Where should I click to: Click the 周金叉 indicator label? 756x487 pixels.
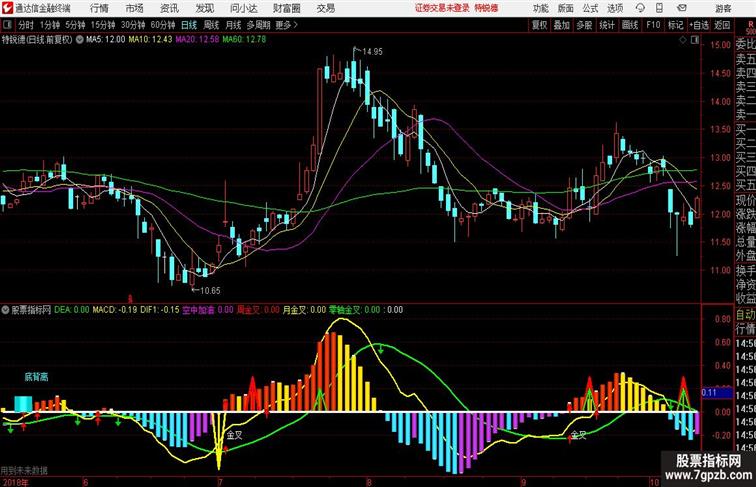coord(248,310)
